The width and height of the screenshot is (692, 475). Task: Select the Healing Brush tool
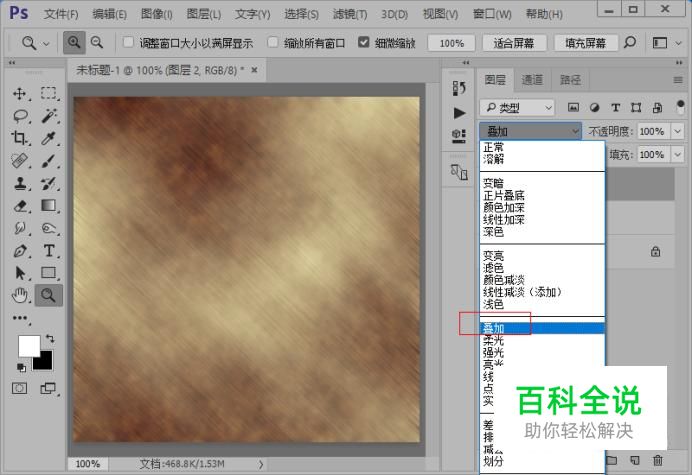point(19,161)
